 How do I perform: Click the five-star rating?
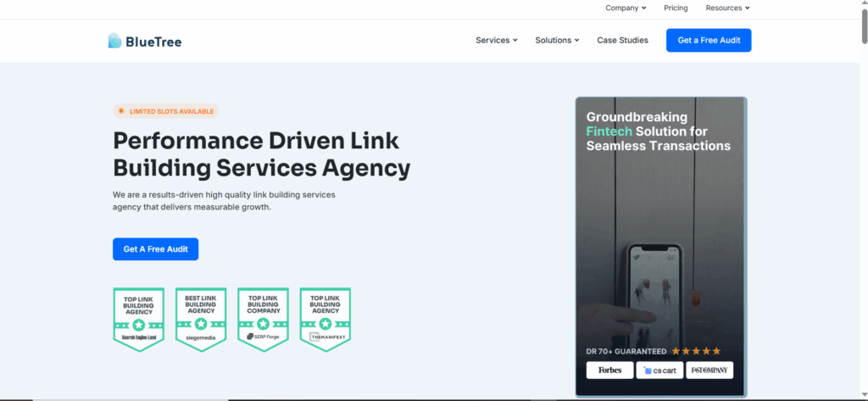coord(696,351)
